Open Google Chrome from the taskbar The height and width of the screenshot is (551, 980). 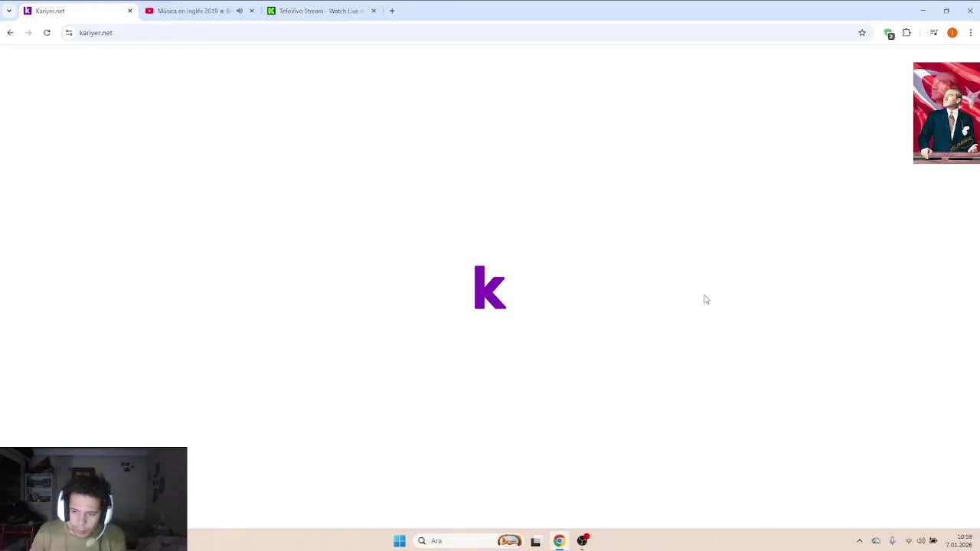[559, 541]
